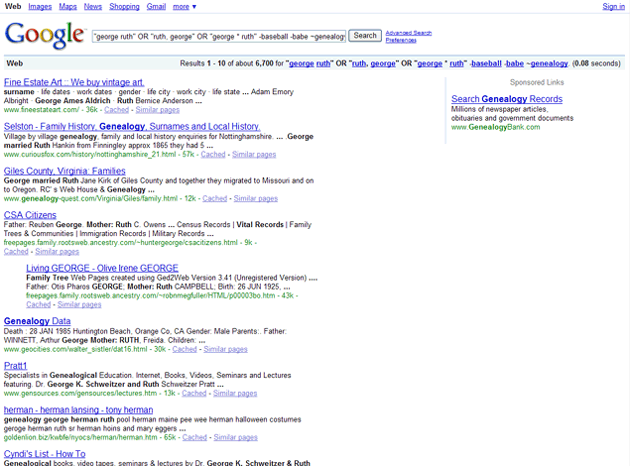Open the 'Pratt1' result
This screenshot has width=630, height=466.
click(15, 366)
